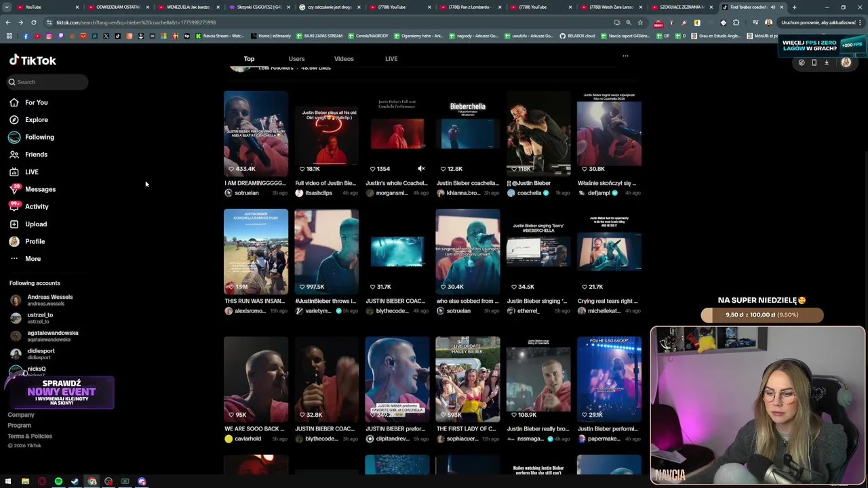This screenshot has height=488, width=868.
Task: Open the didiesport following account
Action: coord(33,354)
